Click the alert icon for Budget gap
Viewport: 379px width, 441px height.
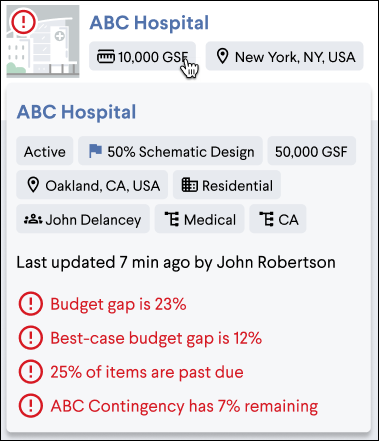coord(31,304)
